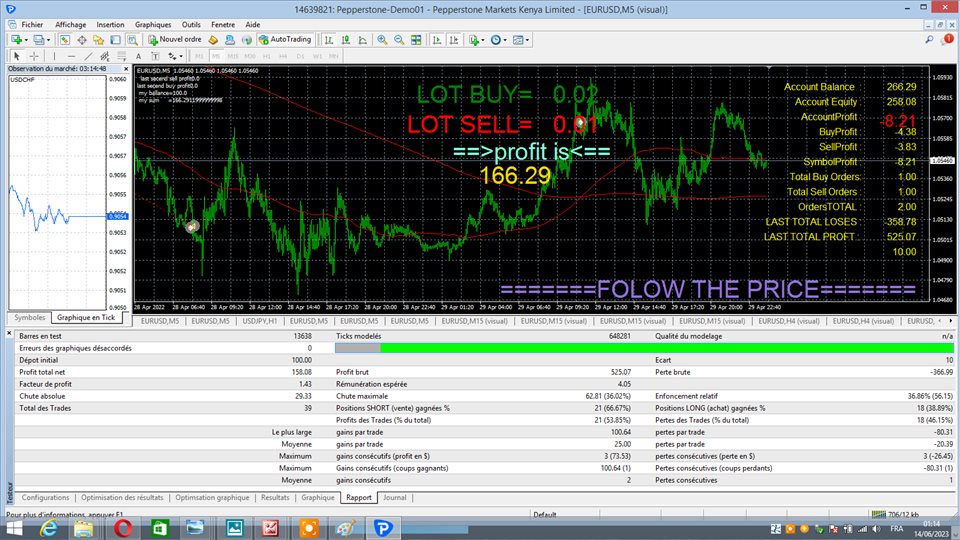
Task: Open the templates dropdown
Action: (x=520, y=40)
